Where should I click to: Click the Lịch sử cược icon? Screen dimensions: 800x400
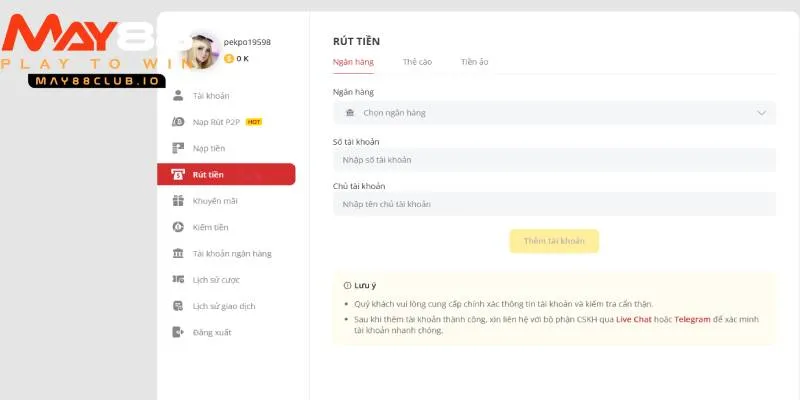(178, 280)
